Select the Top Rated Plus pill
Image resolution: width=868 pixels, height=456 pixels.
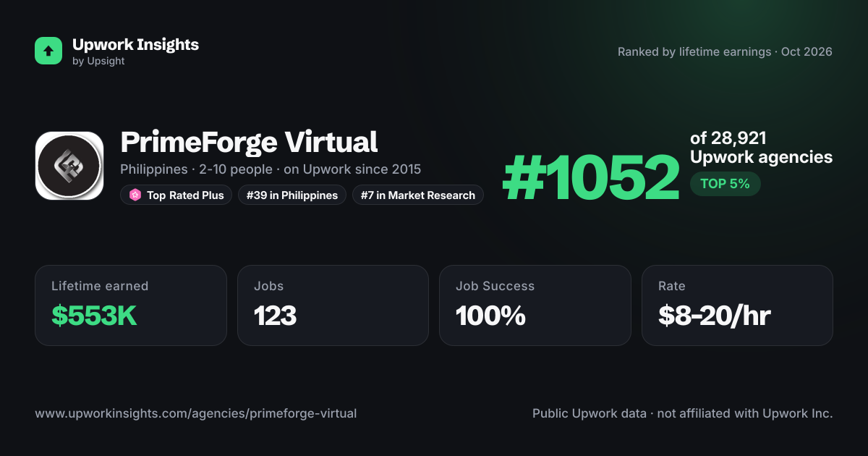tap(176, 195)
